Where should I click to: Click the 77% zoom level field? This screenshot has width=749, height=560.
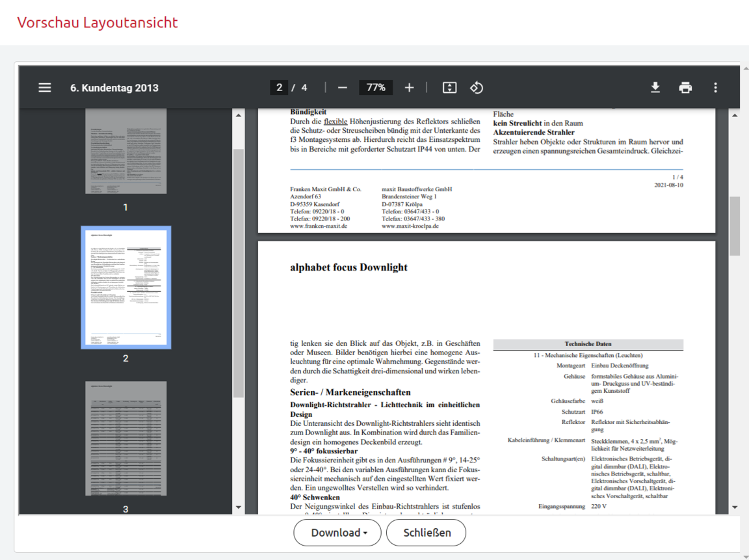tap(376, 87)
